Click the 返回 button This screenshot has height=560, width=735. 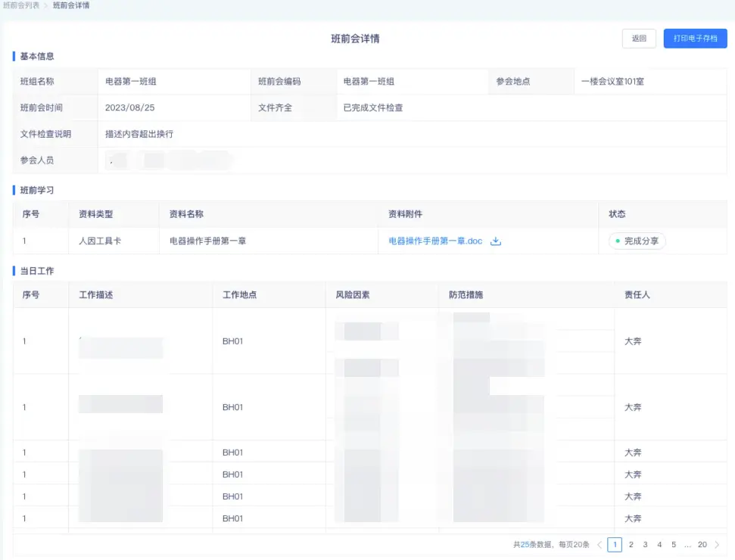coord(639,39)
